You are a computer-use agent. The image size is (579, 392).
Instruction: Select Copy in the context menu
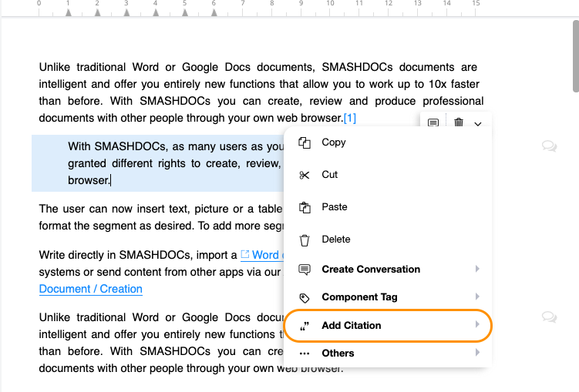388,142
